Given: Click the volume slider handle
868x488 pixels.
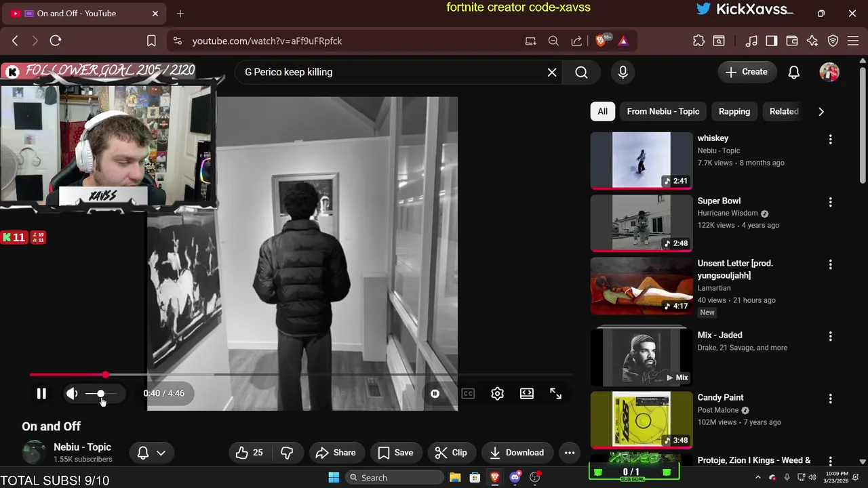Looking at the screenshot, I should (x=100, y=393).
